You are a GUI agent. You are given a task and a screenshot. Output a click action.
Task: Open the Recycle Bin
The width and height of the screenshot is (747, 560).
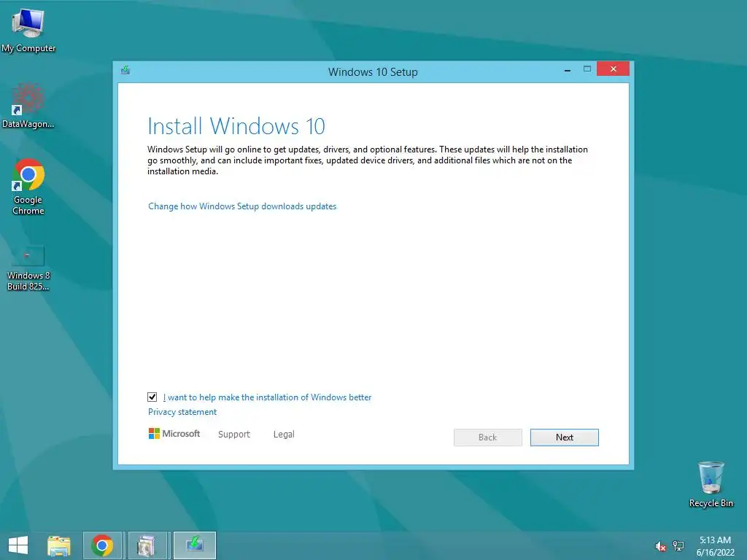coord(711,484)
